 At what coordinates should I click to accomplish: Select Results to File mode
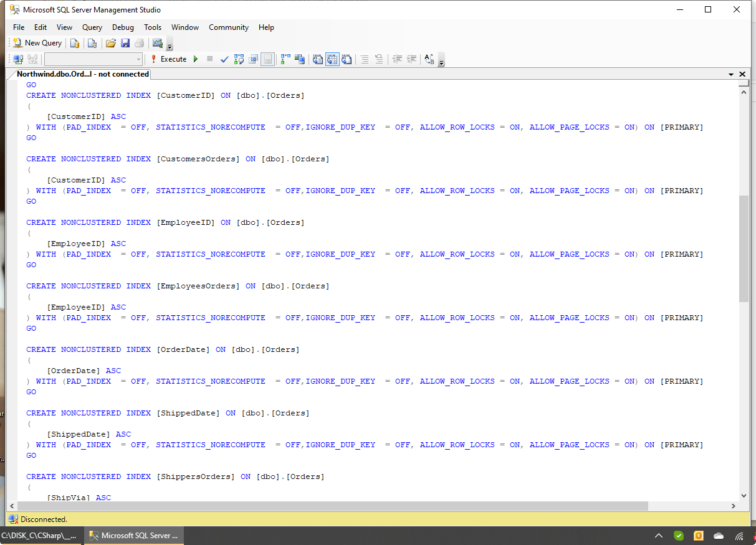pyautogui.click(x=347, y=59)
